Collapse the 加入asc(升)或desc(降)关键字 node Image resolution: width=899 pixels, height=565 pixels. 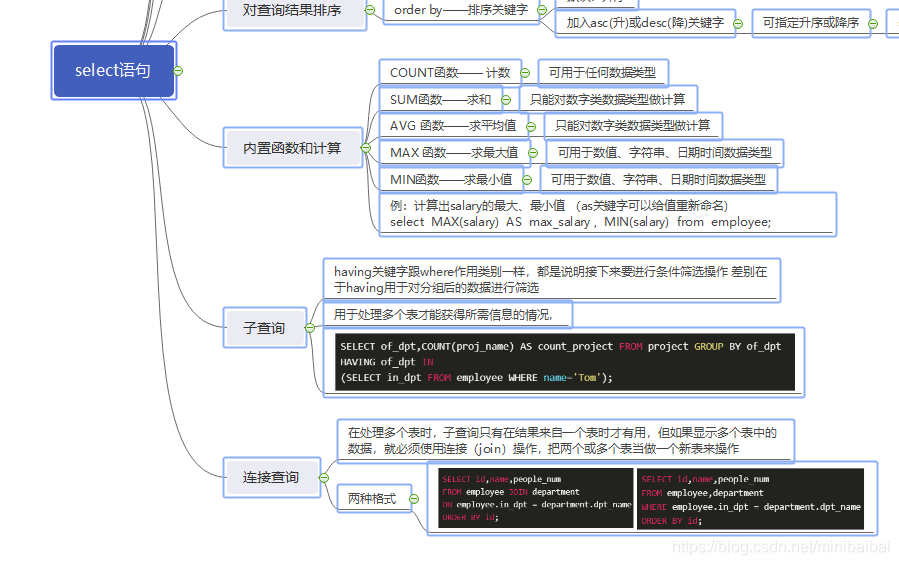[x=738, y=24]
